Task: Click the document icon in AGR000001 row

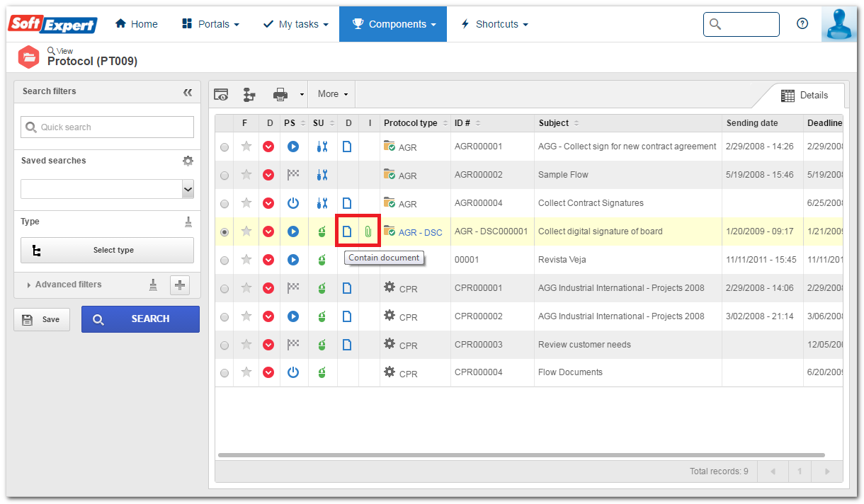Action: coord(347,147)
